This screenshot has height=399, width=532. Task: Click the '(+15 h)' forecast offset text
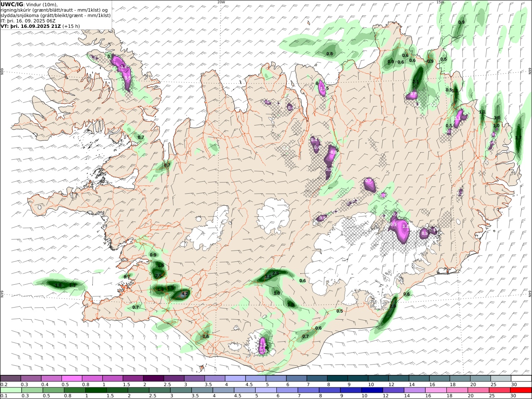(71, 26)
